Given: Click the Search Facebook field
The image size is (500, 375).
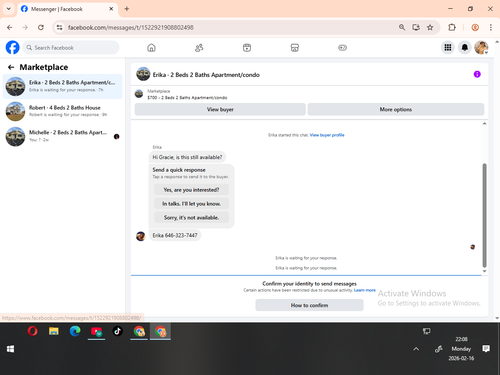Looking at the screenshot, I should coord(71,48).
